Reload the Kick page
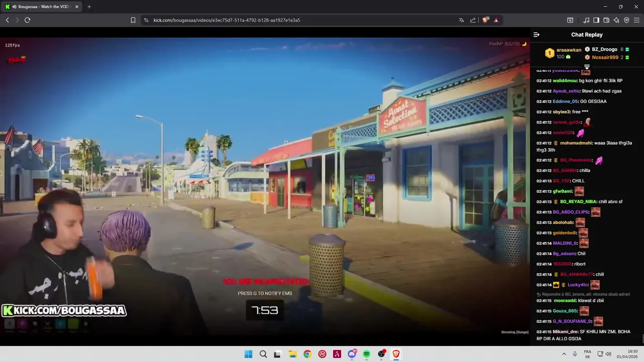 27,20
